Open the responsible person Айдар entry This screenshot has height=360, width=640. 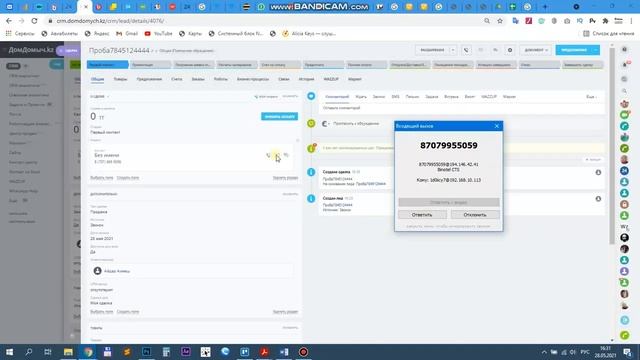tap(117, 271)
